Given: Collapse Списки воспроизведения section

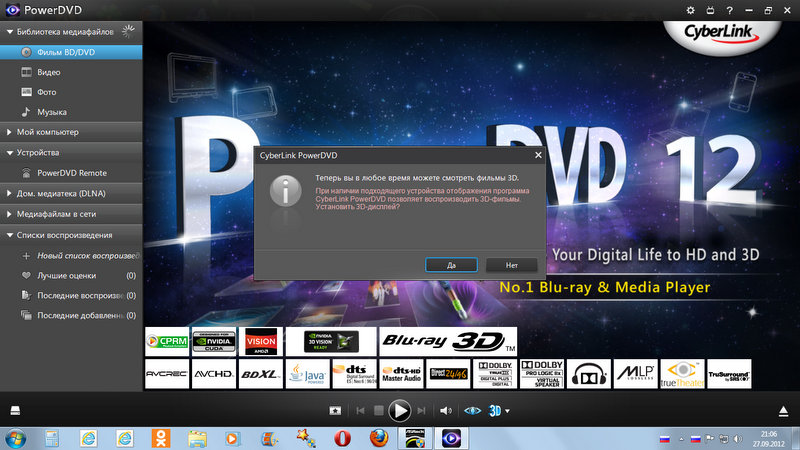Looking at the screenshot, I should tap(10, 235).
